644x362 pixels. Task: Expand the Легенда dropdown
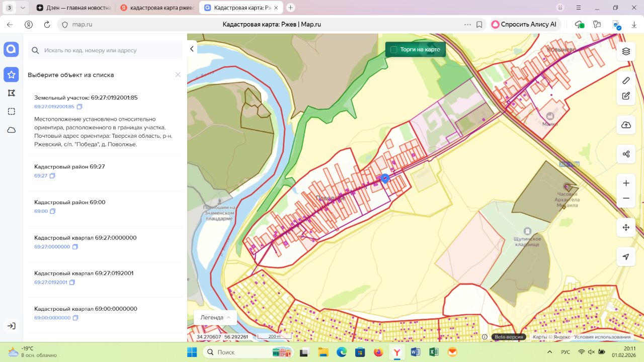pyautogui.click(x=215, y=317)
